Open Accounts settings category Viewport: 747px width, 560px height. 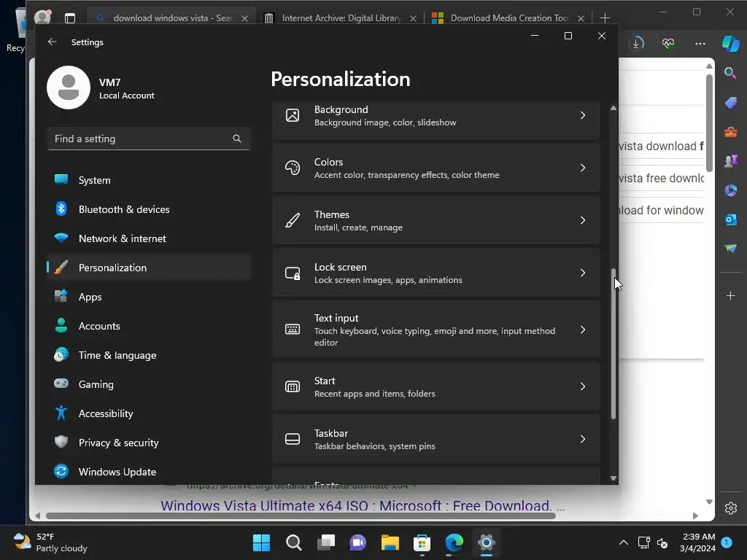(x=149, y=326)
